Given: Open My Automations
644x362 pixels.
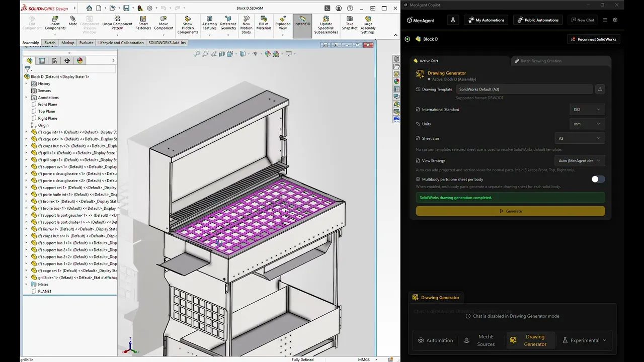Looking at the screenshot, I should pyautogui.click(x=486, y=20).
